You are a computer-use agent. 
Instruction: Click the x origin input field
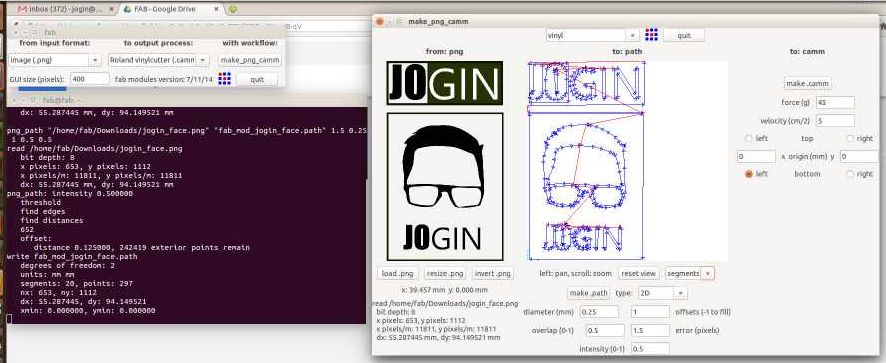click(x=756, y=156)
